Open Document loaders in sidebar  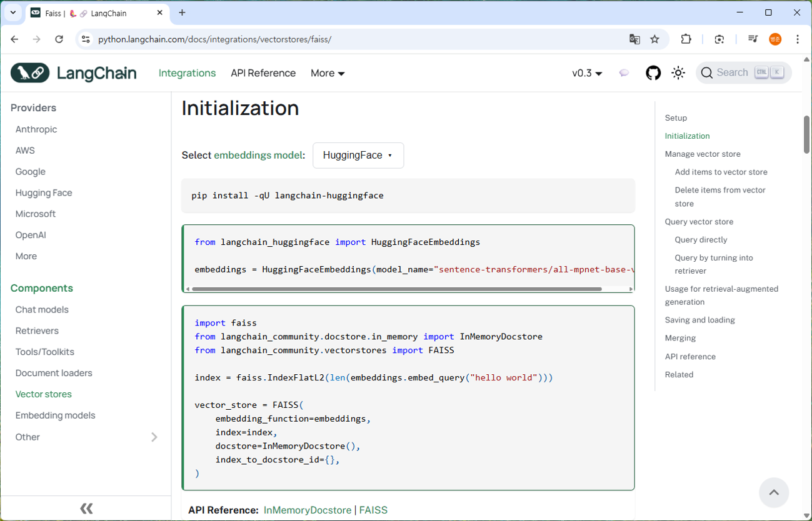point(54,373)
